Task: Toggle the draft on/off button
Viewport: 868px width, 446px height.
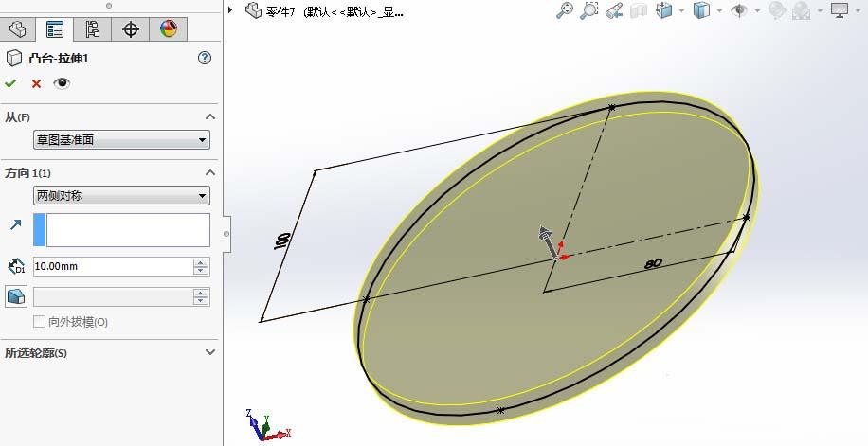Action: click(16, 296)
